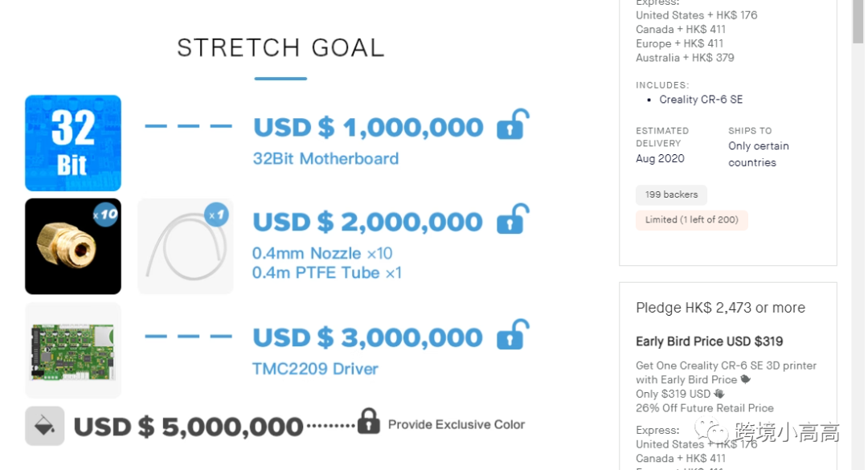
Task: Click the TMC2209 driver board image
Action: 73,350
